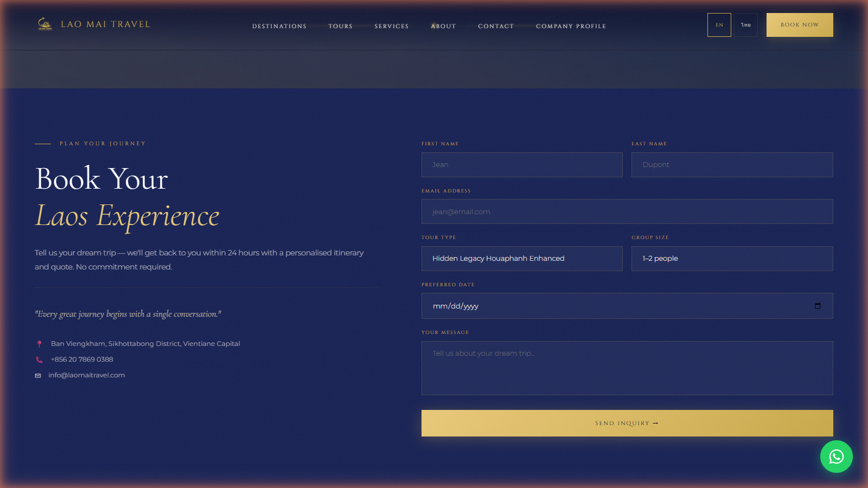Click into the Email Address input field
Viewport: 868px width, 488px height.
627,211
